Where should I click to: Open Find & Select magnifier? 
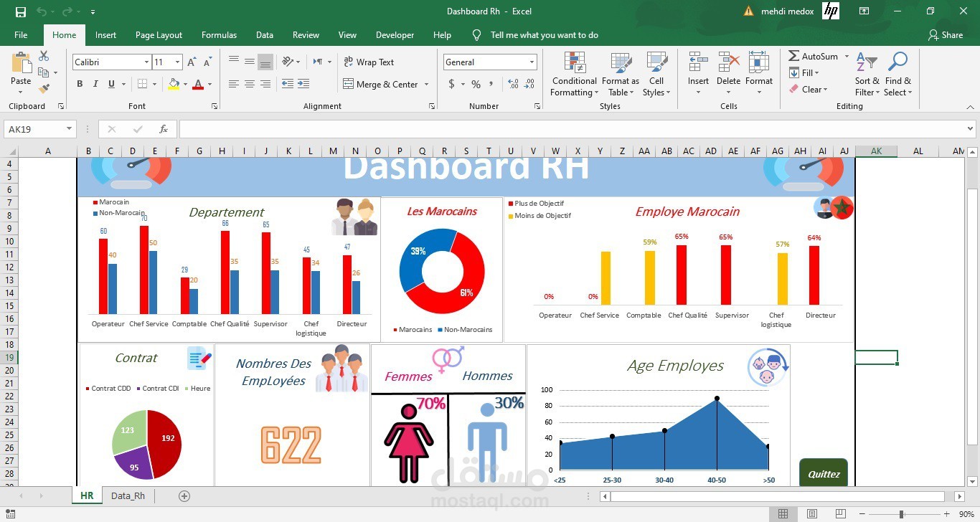pyautogui.click(x=897, y=75)
